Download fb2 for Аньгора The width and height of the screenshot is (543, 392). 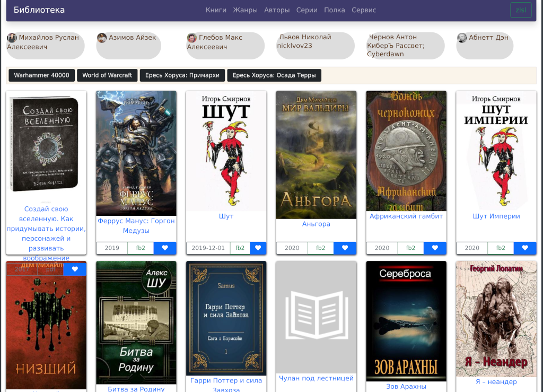(x=321, y=248)
